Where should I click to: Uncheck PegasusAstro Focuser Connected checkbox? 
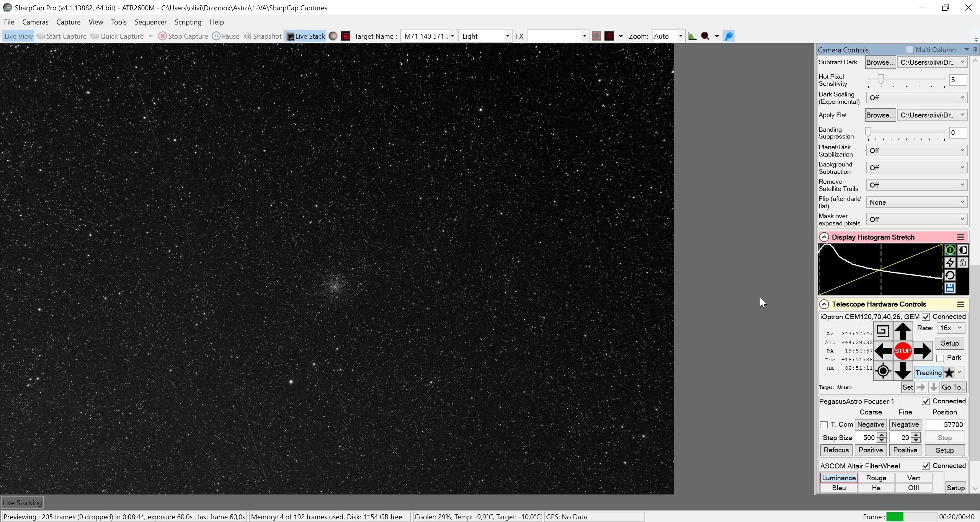(x=926, y=401)
